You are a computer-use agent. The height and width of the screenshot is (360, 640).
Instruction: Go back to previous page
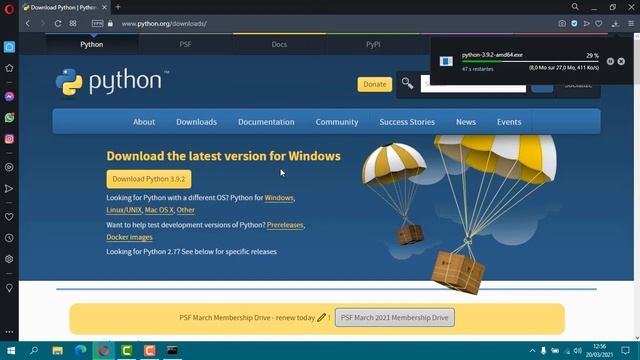click(x=28, y=24)
